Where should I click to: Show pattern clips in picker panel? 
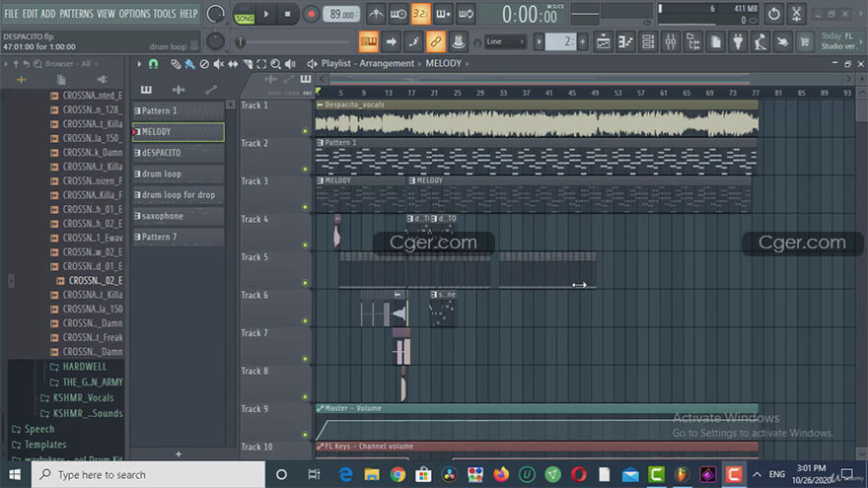click(146, 90)
